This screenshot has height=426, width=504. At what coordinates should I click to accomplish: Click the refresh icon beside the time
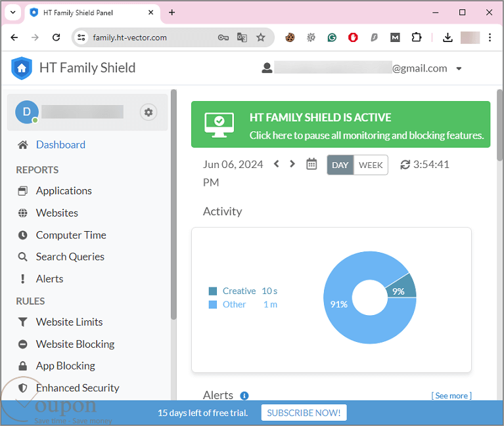click(x=405, y=165)
